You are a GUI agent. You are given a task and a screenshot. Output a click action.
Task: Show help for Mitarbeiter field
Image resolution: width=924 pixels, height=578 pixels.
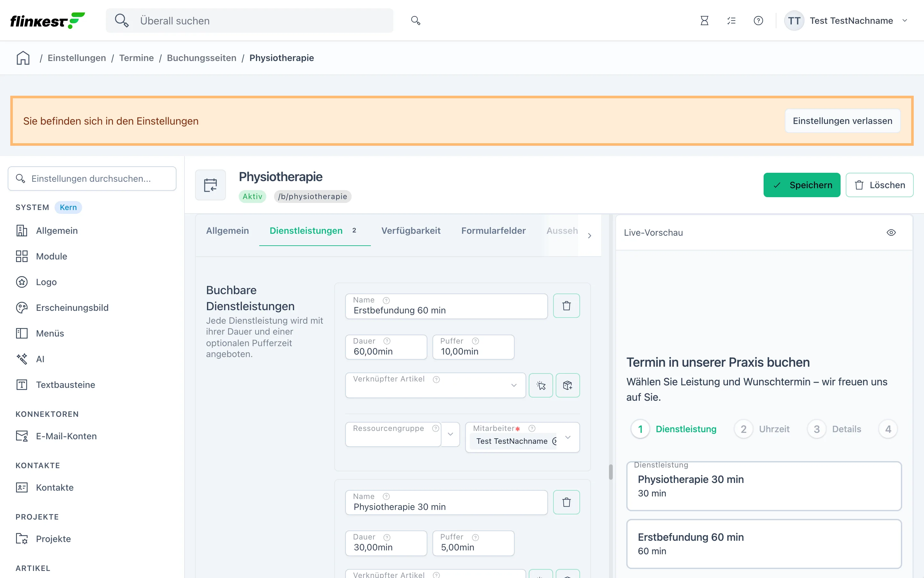(x=532, y=428)
